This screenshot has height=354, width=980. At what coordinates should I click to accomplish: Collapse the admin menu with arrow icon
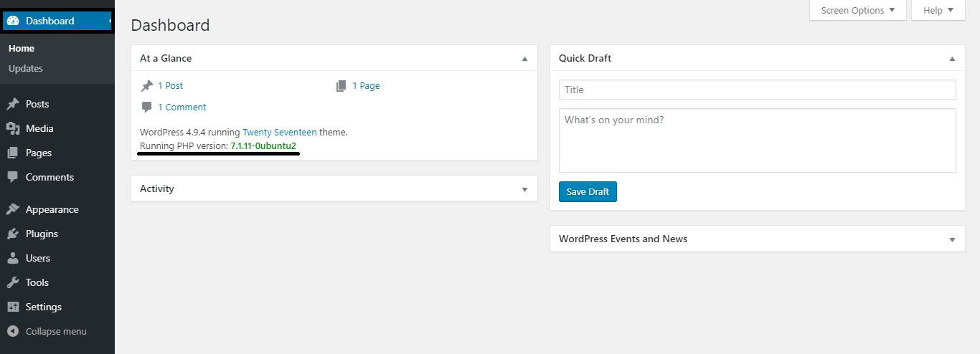12,331
